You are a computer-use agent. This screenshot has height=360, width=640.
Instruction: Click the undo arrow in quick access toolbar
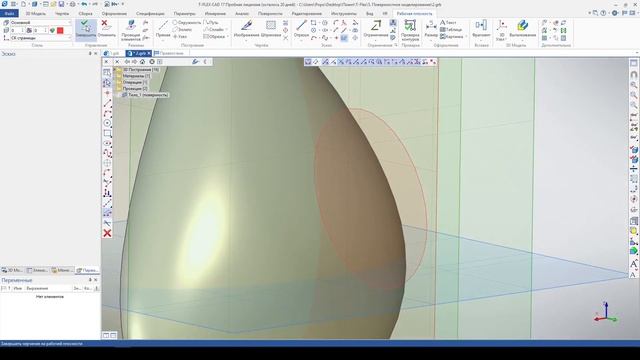click(84, 4)
